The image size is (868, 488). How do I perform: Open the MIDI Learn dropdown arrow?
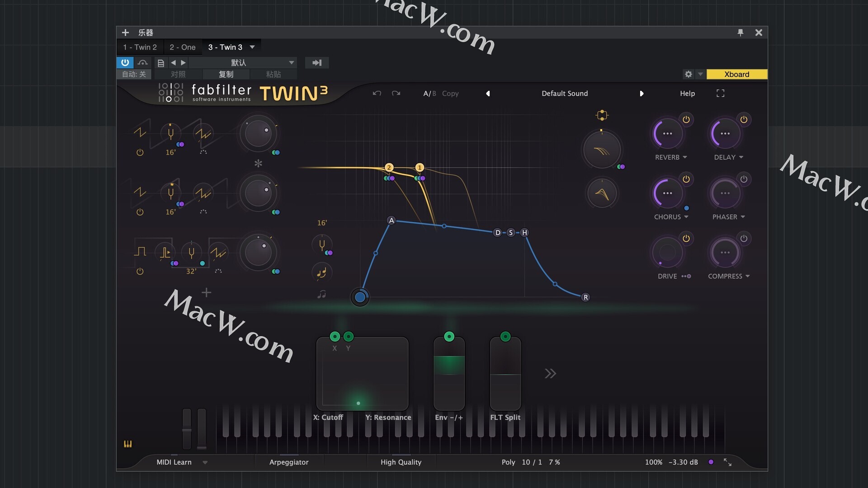point(205,463)
